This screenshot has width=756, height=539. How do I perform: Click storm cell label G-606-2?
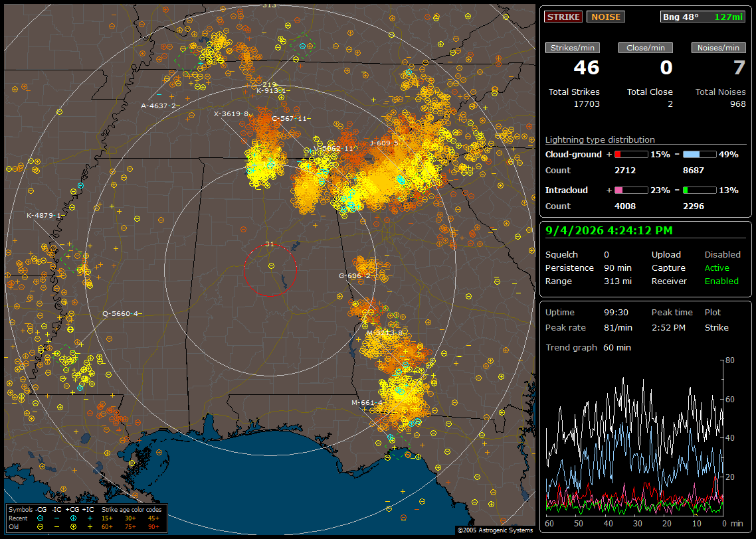pyautogui.click(x=355, y=276)
